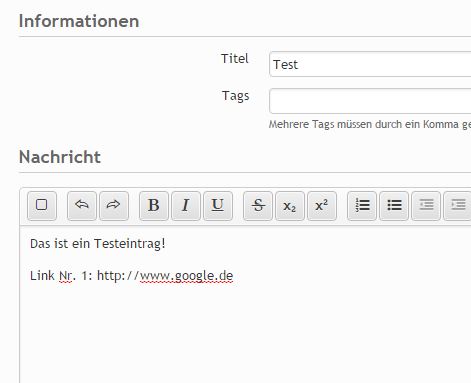The width and height of the screenshot is (471, 383).
Task: Click the text 'Das ist ein Testeintrag!'
Action: (98, 244)
